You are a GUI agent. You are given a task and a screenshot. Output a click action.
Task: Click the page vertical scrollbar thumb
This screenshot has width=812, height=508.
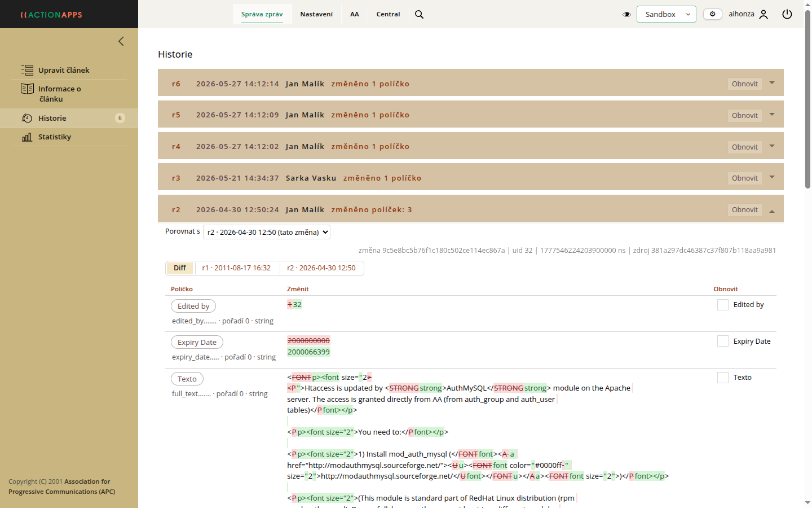[807, 99]
